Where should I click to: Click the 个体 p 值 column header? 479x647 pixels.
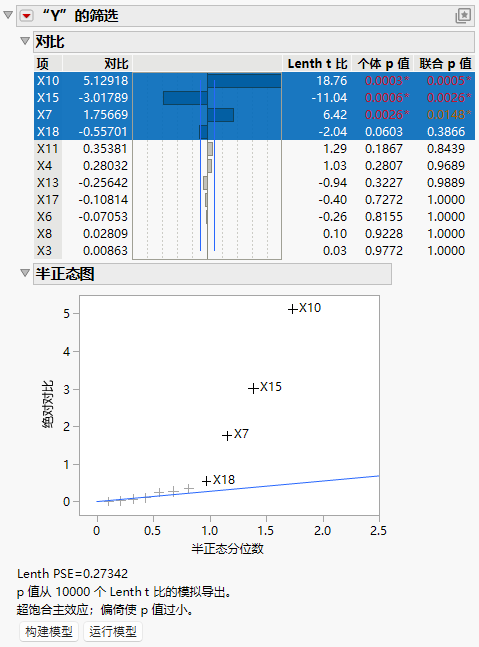click(383, 64)
